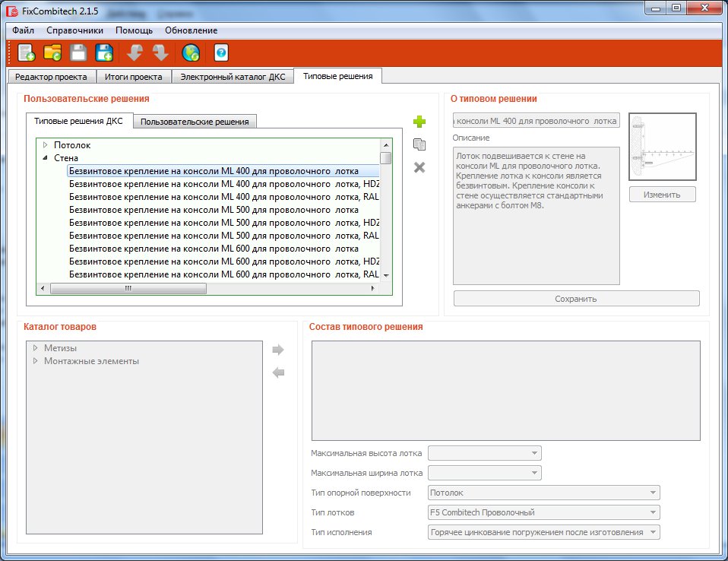Click the new project toolbar icon
The width and height of the screenshot is (728, 561).
coord(27,52)
